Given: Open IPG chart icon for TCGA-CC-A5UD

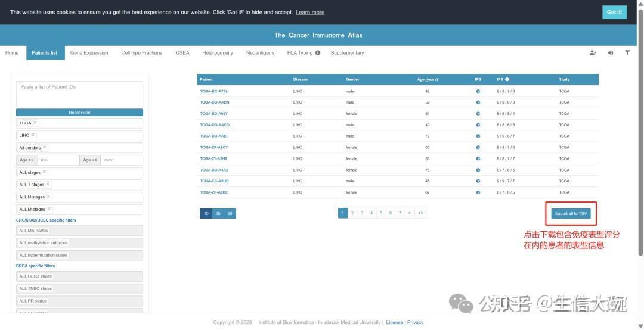Looking at the screenshot, I should click(478, 181).
